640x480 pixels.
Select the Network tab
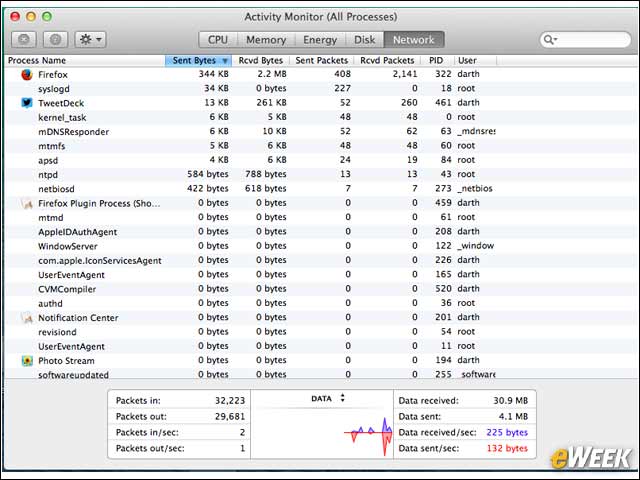click(x=413, y=40)
